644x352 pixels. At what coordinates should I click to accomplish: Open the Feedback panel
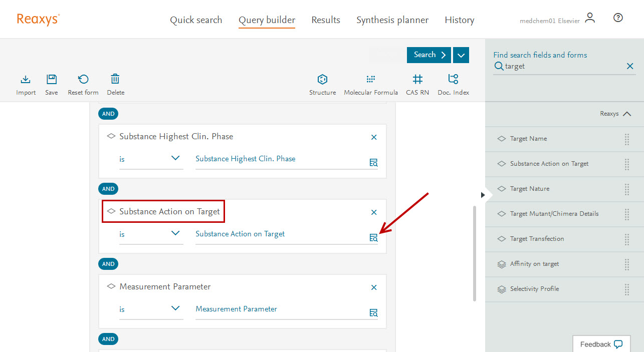pos(601,344)
